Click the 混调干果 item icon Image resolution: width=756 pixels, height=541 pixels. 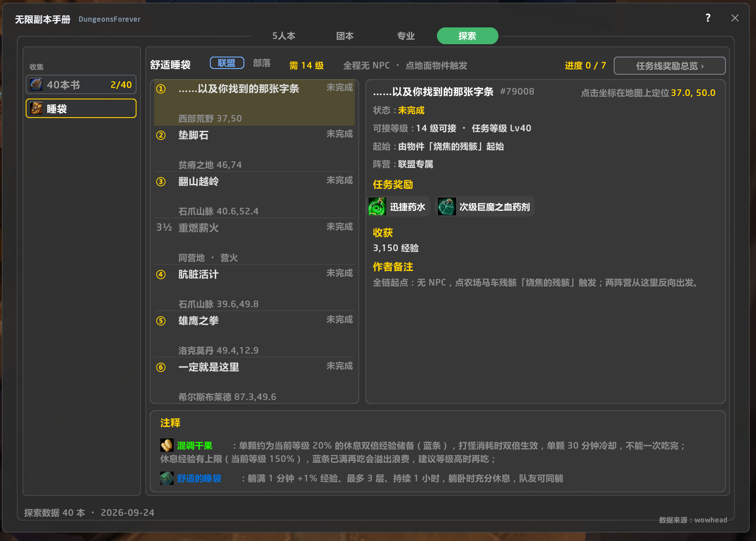(x=167, y=445)
